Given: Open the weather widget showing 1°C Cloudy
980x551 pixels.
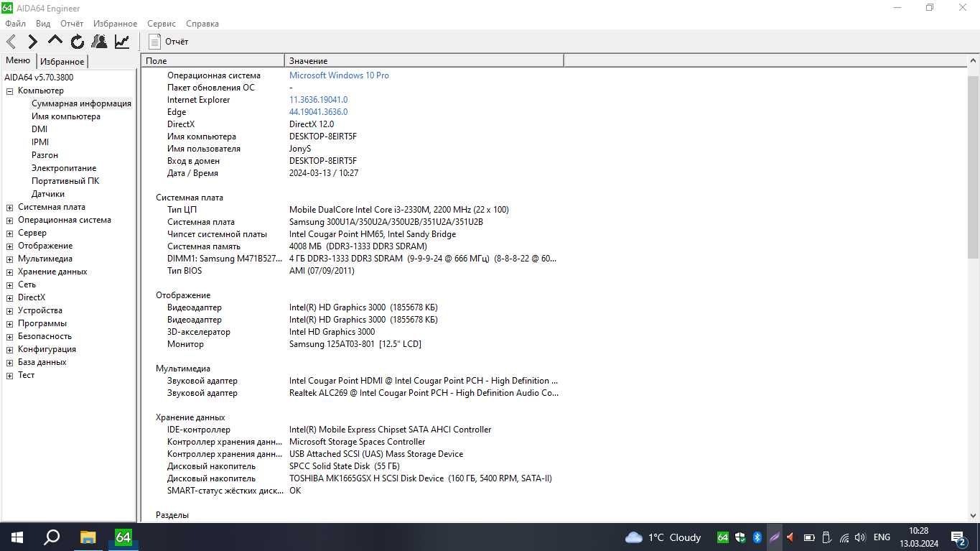Looking at the screenshot, I should point(663,537).
